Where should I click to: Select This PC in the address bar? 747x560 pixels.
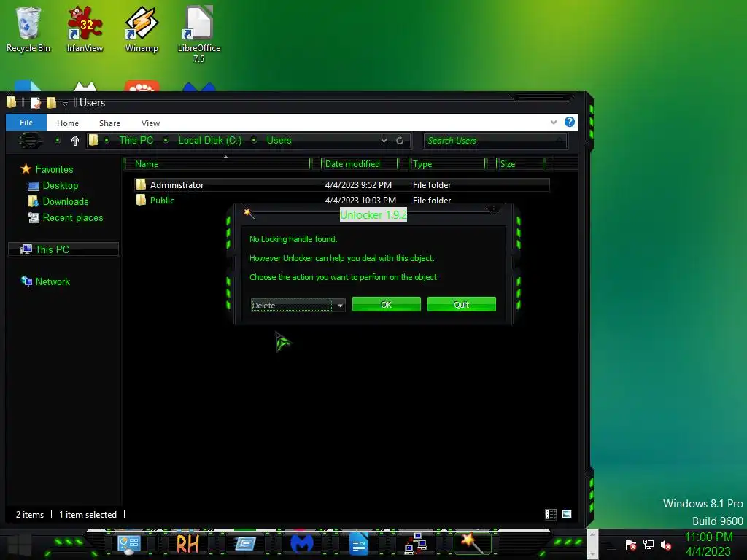[x=136, y=140]
